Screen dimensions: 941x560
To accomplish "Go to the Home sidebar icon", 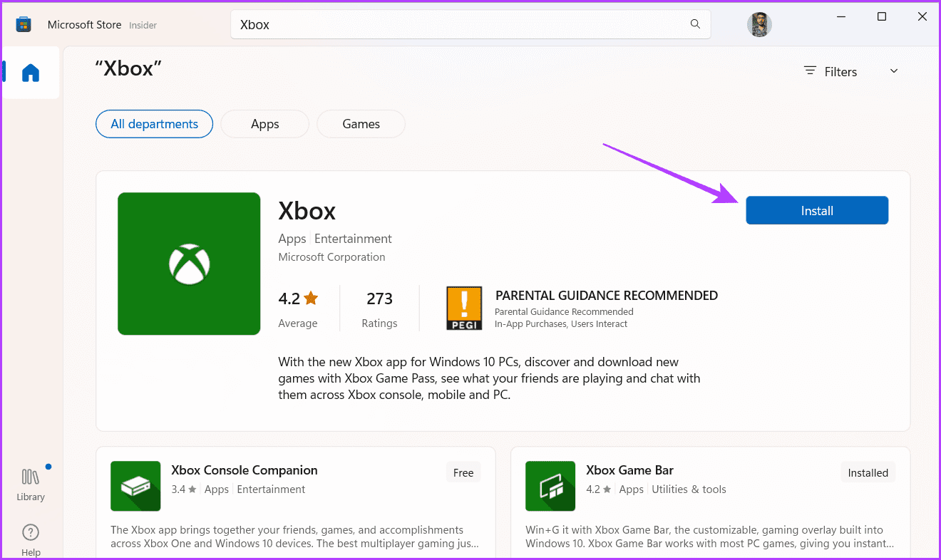I will [x=31, y=73].
